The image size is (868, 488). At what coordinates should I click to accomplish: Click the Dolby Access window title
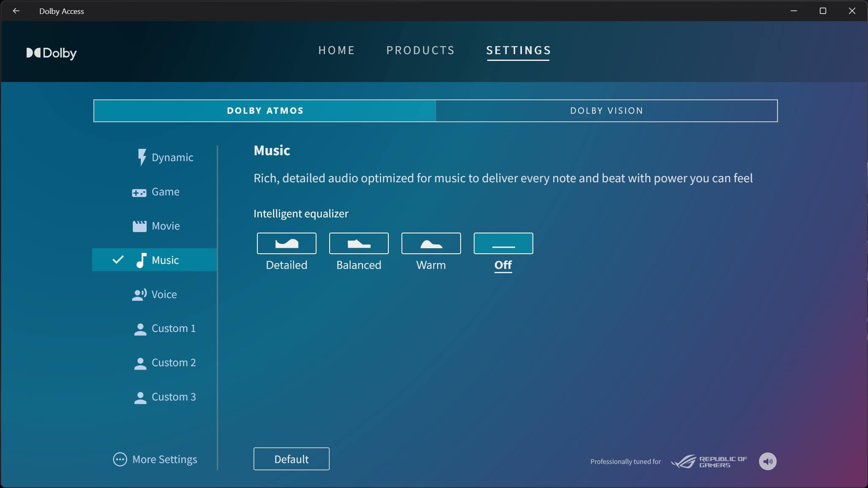[x=62, y=11]
